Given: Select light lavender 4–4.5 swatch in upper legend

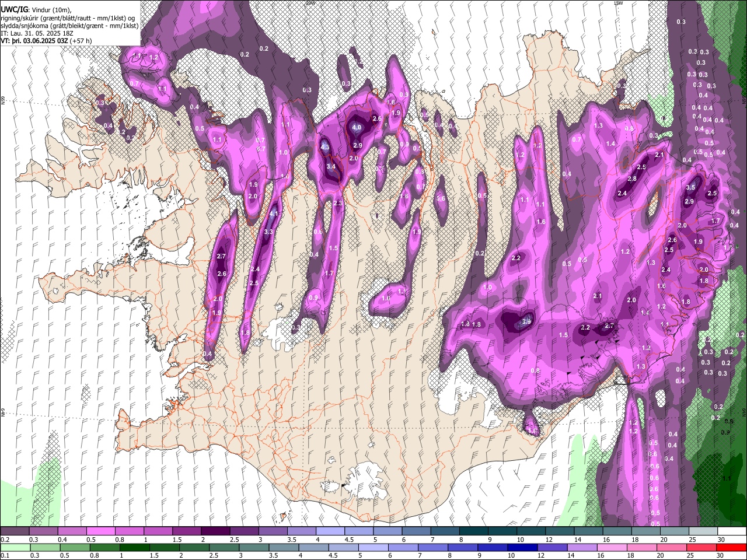Looking at the screenshot, I should tap(329, 531).
